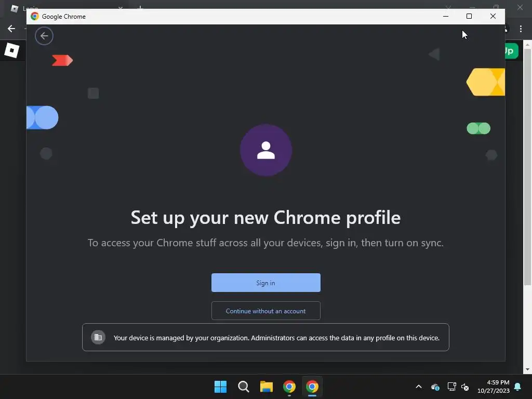Image resolution: width=532 pixels, height=399 pixels.
Task: Click the Sign in button
Action: coord(265,283)
